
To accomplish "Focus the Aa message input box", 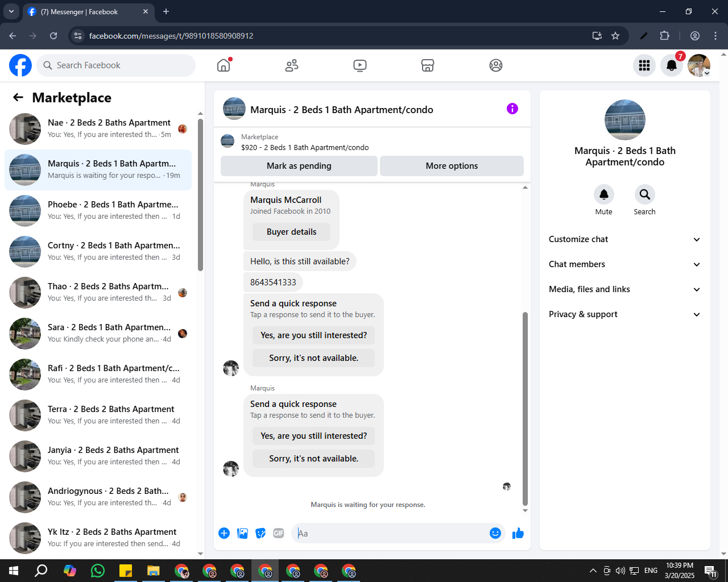I will [391, 533].
